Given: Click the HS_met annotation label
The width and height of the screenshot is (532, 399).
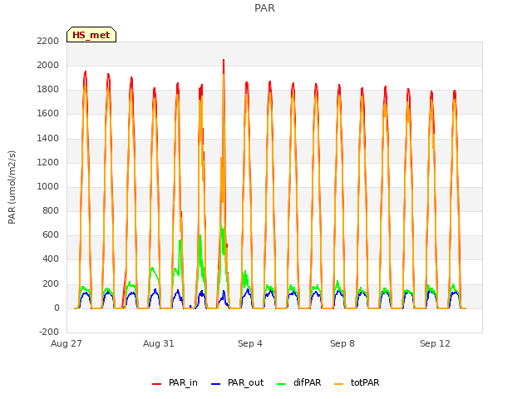Looking at the screenshot, I should 91,35.
